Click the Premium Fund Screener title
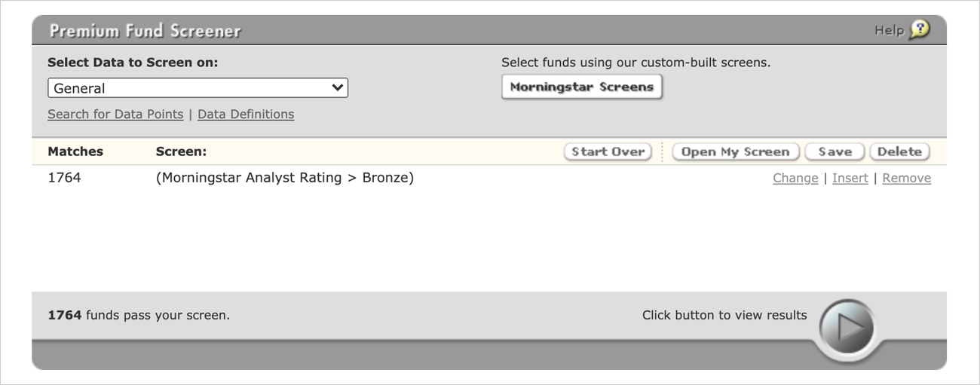The width and height of the screenshot is (980, 385). [145, 31]
